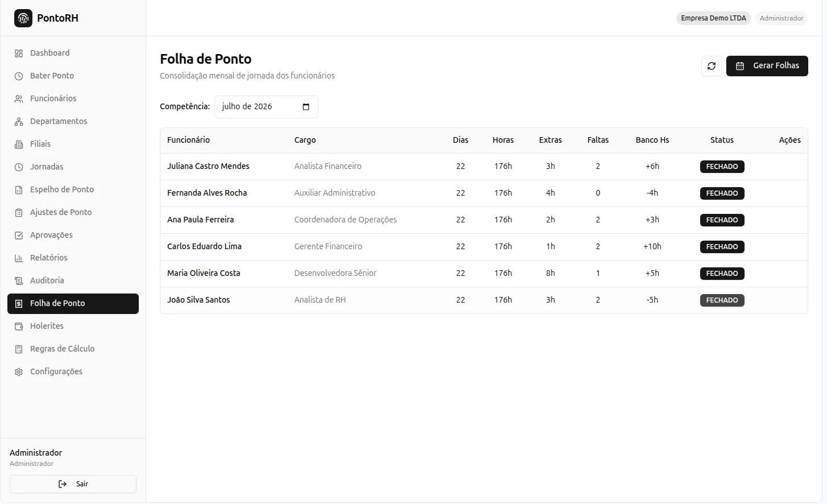Click the Gerente Financeiro cargo cell

[x=328, y=246]
